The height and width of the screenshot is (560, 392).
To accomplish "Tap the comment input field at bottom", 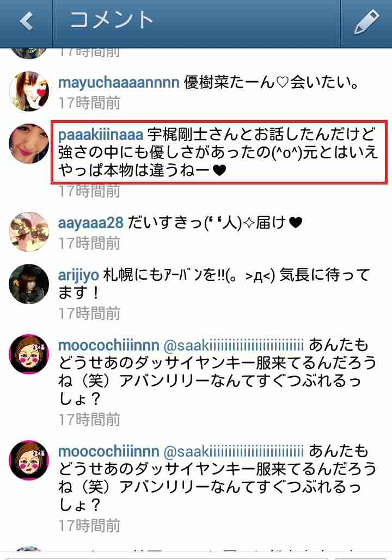I will pos(167,558).
